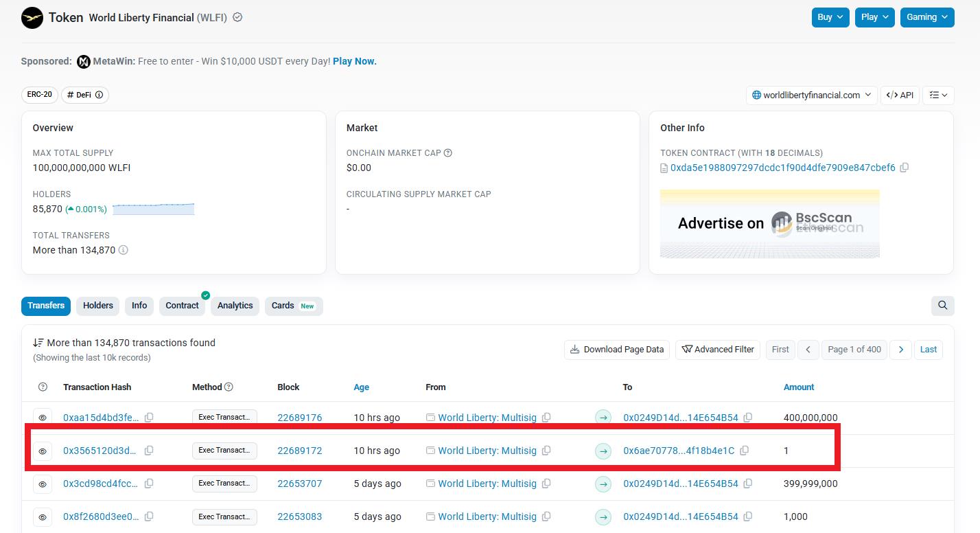Click the Play Now sponsored link
Image resolution: width=980 pixels, height=533 pixels.
[355, 61]
